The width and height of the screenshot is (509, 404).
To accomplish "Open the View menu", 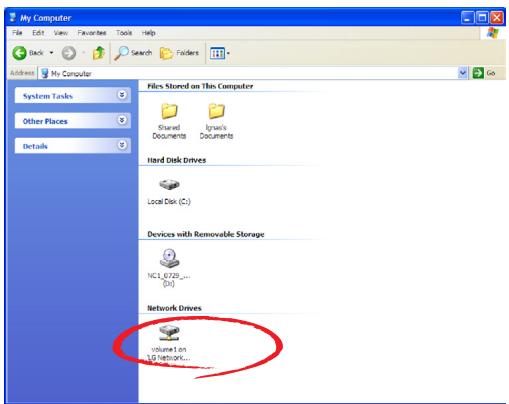I will click(x=61, y=33).
